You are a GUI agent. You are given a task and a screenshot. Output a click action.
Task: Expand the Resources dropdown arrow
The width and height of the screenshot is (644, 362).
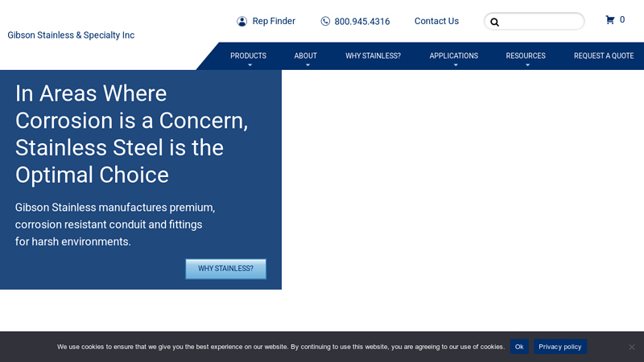(x=527, y=65)
